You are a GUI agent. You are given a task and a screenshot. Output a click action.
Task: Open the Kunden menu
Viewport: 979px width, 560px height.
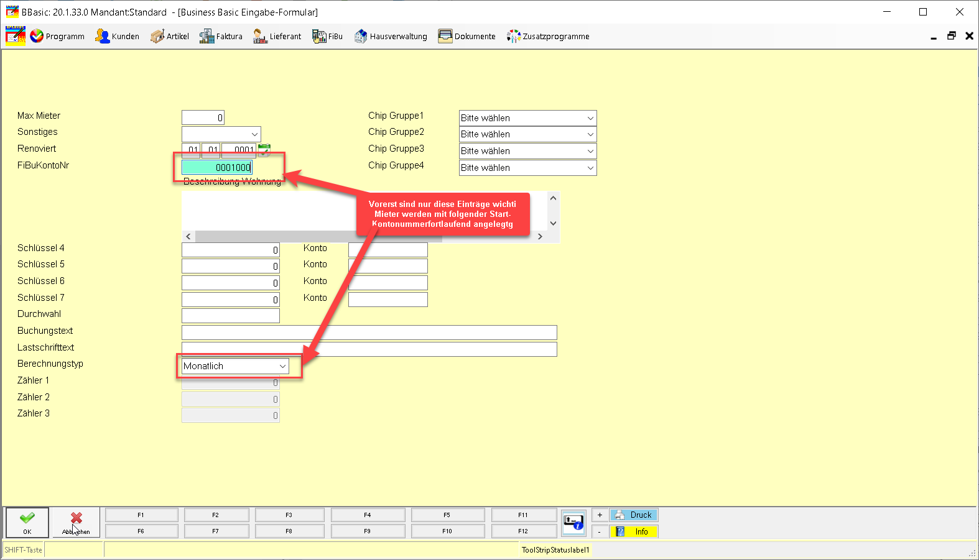(117, 36)
